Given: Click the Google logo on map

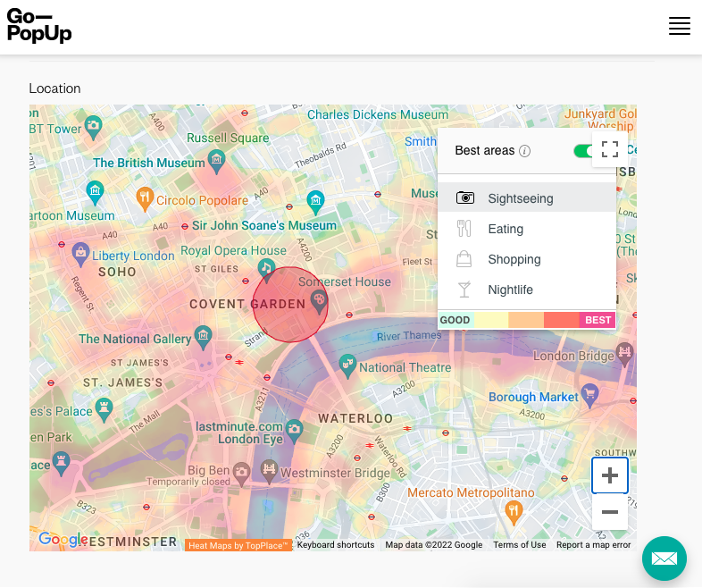Looking at the screenshot, I should tap(63, 539).
